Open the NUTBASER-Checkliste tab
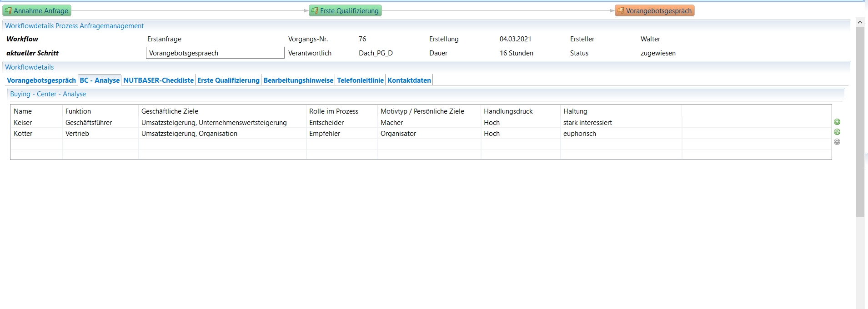Viewport: 868px width, 309px height. 159,80
